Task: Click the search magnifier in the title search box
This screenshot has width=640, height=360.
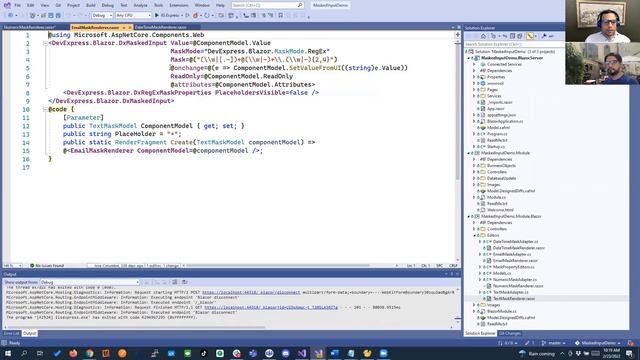Action: point(300,5)
